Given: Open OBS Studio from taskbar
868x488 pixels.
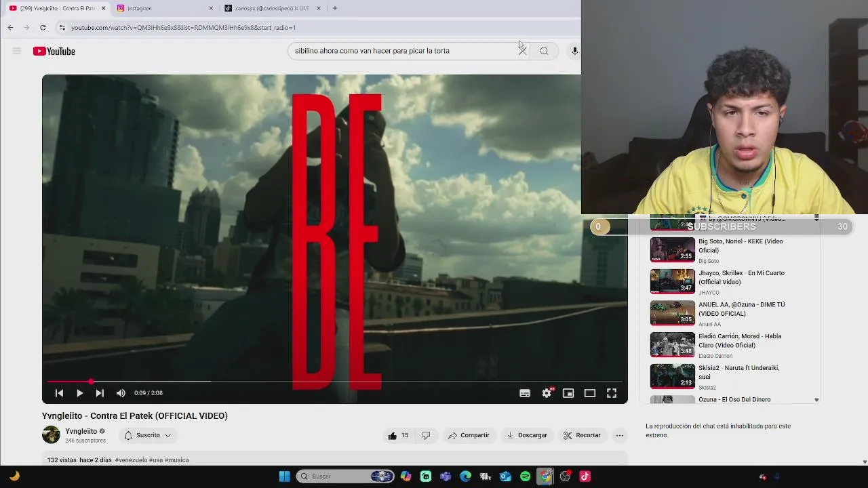Looking at the screenshot, I should [x=565, y=476].
